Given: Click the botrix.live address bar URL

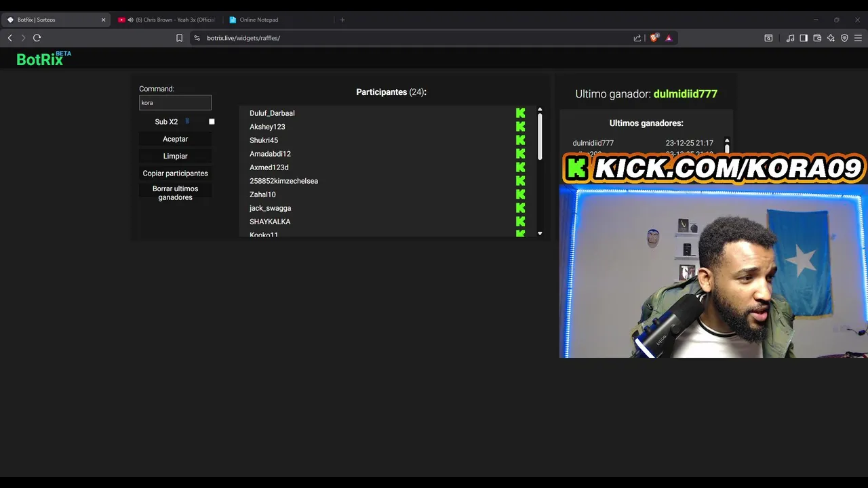Looking at the screenshot, I should click(243, 38).
